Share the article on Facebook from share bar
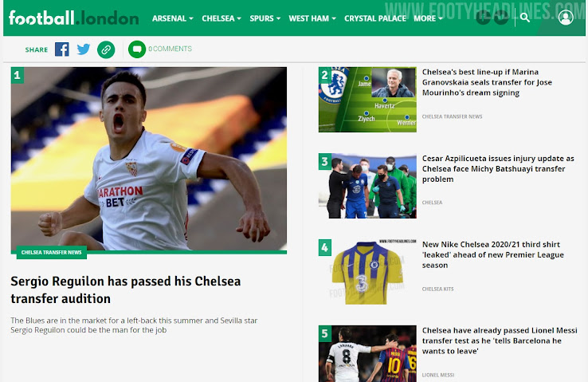This screenshot has width=588, height=382. point(62,49)
